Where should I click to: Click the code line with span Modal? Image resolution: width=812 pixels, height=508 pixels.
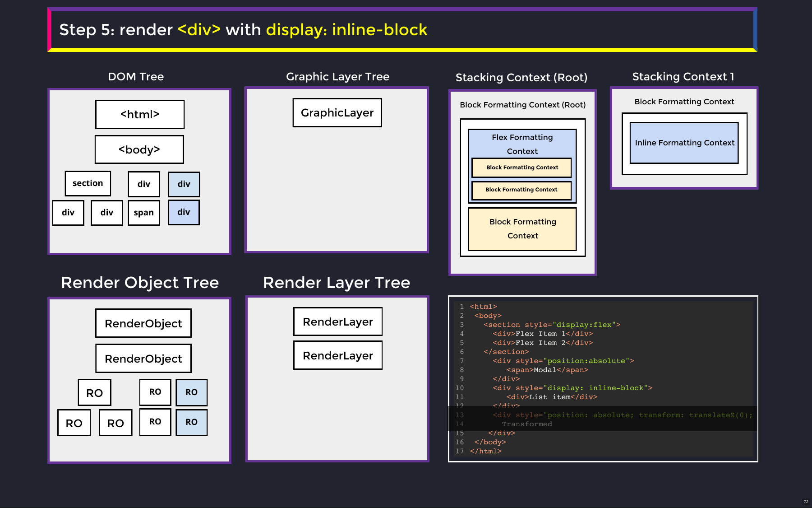tap(547, 370)
